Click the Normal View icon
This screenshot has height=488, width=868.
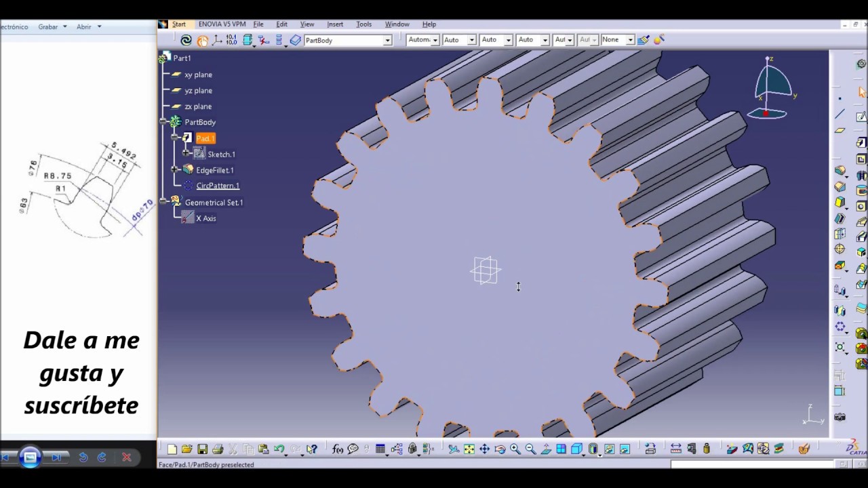pos(546,449)
